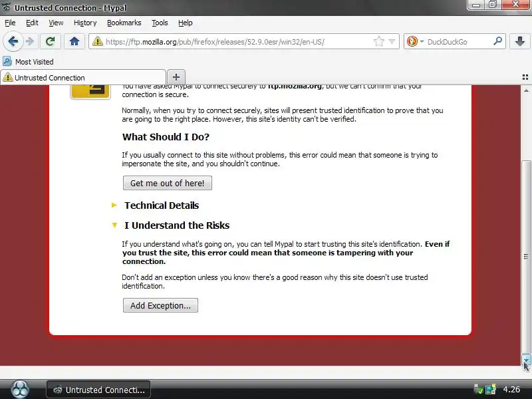Open the Help menu

coord(186,23)
